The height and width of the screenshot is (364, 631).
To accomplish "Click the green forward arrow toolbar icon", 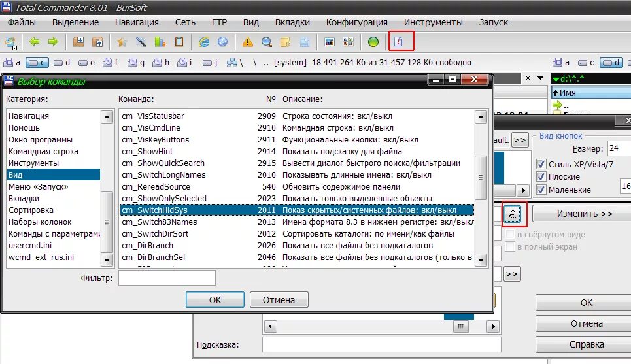I will tap(53, 41).
